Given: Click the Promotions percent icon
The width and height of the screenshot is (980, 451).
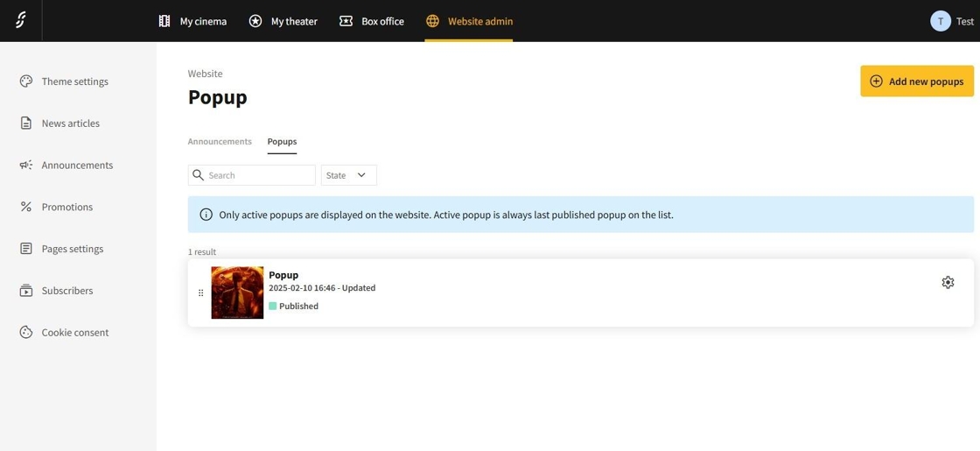Looking at the screenshot, I should pos(26,207).
